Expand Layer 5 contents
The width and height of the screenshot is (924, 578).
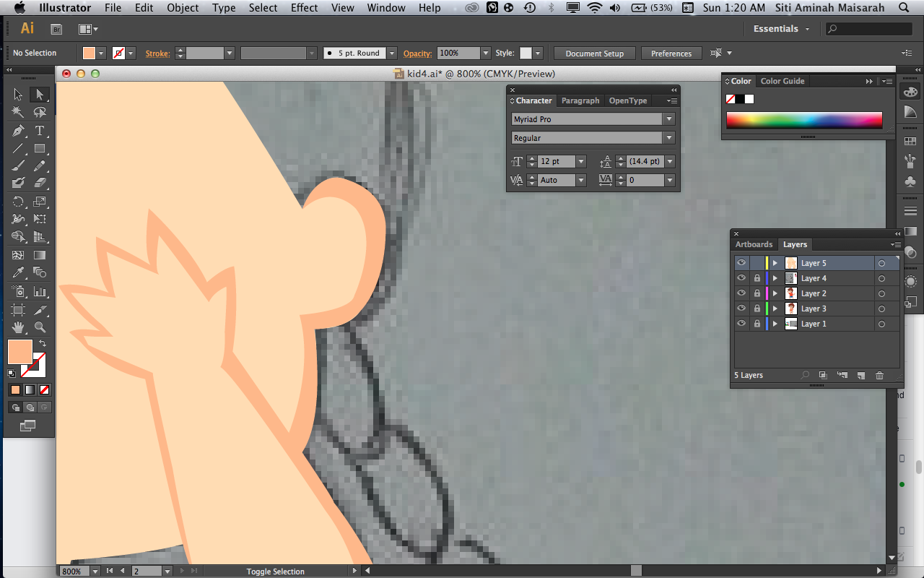click(x=775, y=263)
